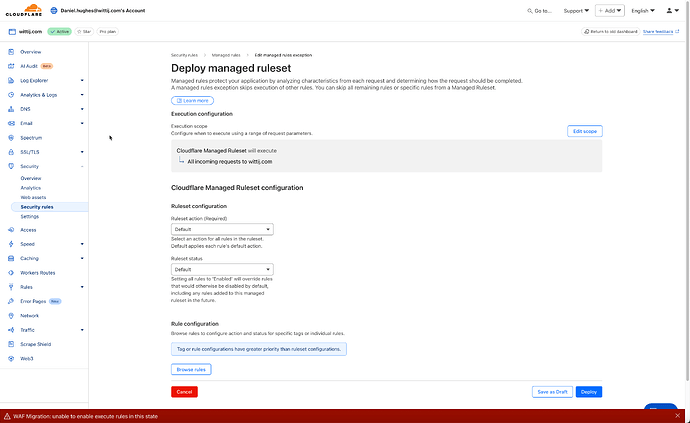Click the red Cancel button
The image size is (690, 423).
tap(184, 392)
